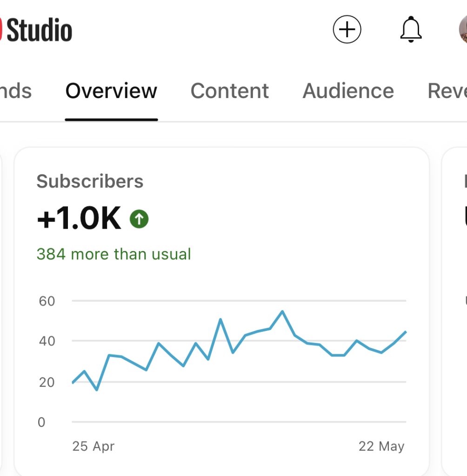
Task: Click the Subscribers card title
Action: (90, 181)
